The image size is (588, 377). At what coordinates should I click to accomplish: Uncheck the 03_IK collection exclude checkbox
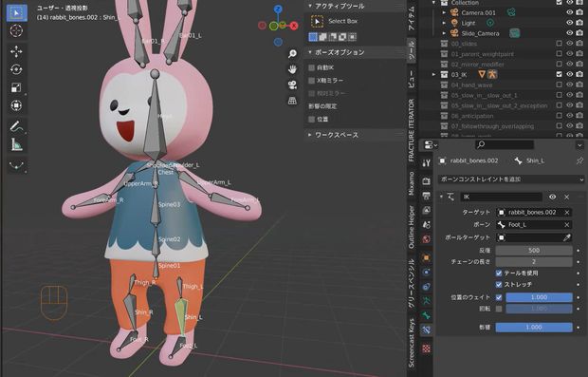point(560,74)
